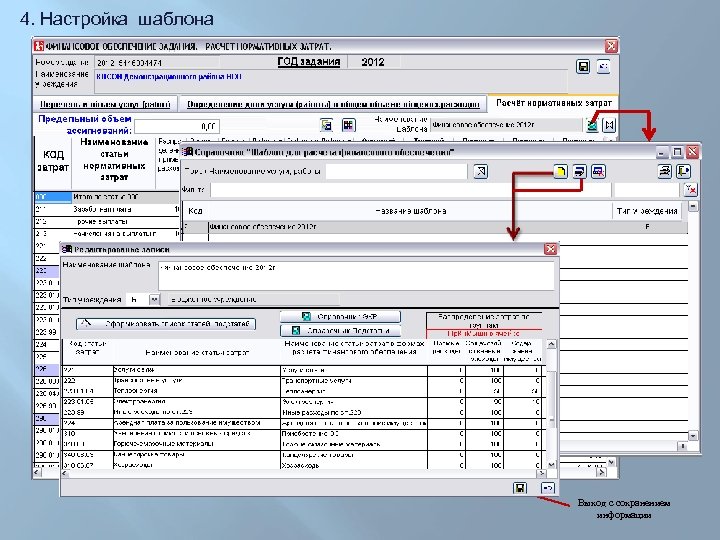
Task: Click the search icon next to Справочник search field
Action: pyautogui.click(x=481, y=172)
